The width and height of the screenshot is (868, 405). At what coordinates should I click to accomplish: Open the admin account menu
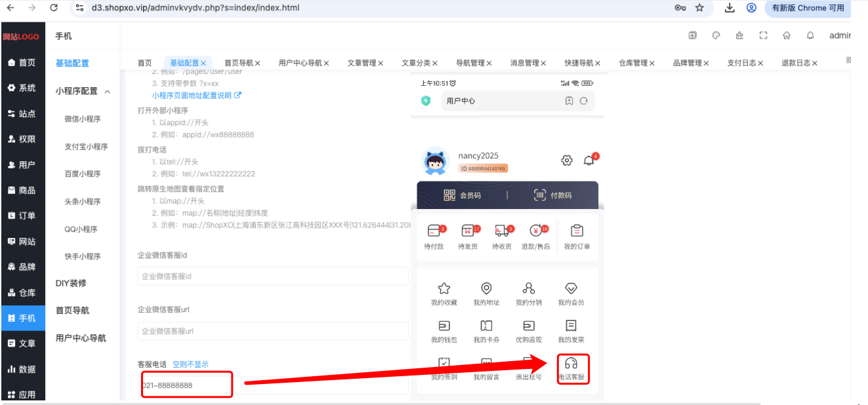(x=840, y=35)
